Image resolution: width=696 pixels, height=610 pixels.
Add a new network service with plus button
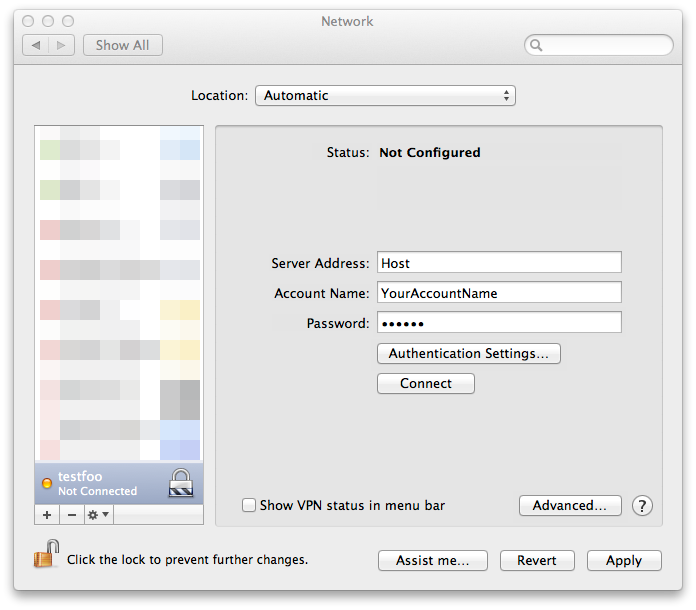click(x=47, y=515)
